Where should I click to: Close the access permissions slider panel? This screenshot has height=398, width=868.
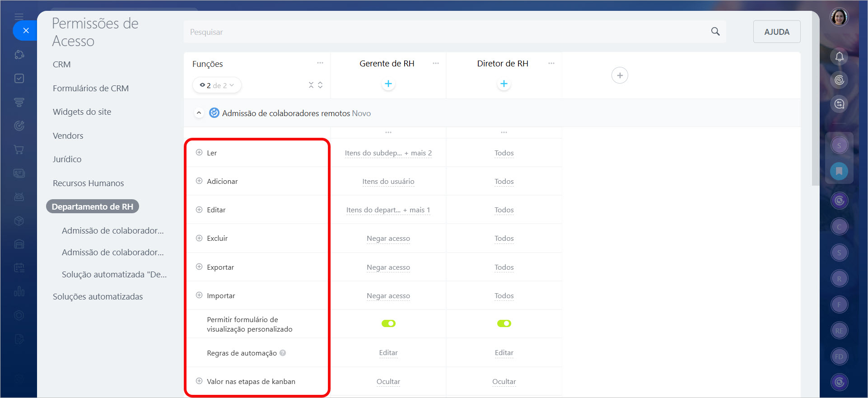pos(26,31)
